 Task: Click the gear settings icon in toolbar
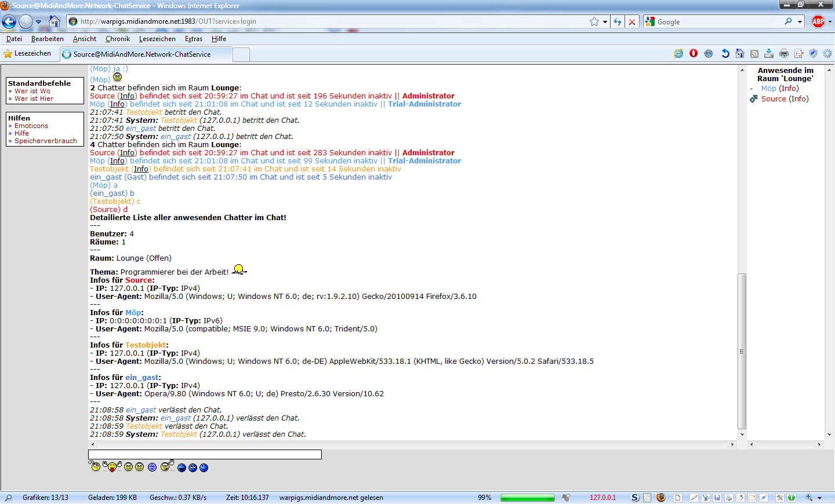click(827, 53)
